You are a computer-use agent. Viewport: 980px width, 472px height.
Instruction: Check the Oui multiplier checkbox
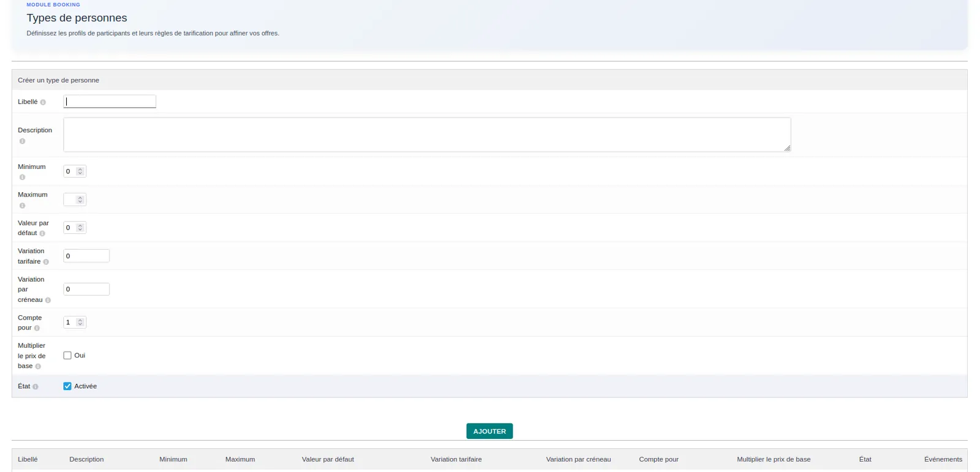(x=67, y=356)
